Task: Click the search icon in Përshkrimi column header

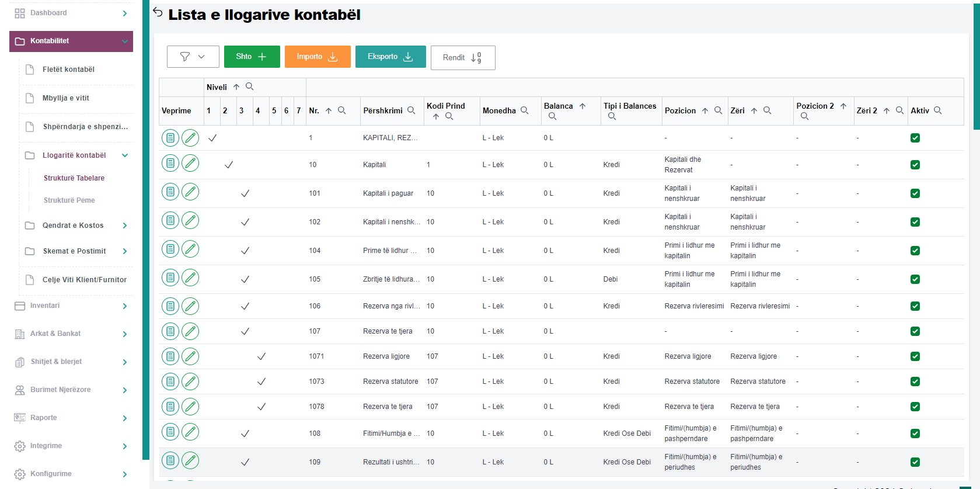Action: point(411,110)
